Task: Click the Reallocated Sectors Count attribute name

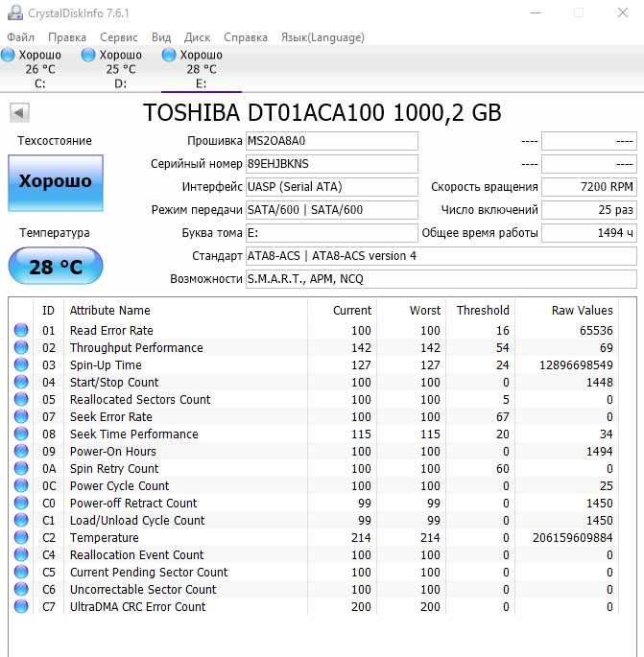Action: click(x=140, y=399)
